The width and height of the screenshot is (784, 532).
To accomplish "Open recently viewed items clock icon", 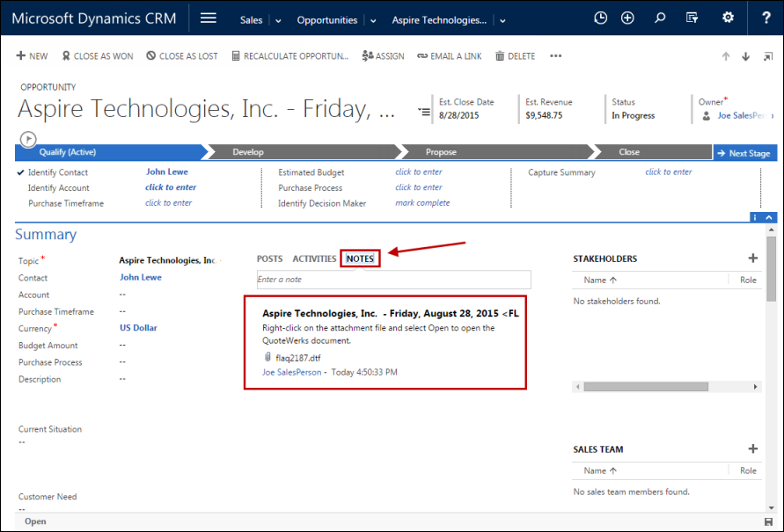I will tap(601, 18).
